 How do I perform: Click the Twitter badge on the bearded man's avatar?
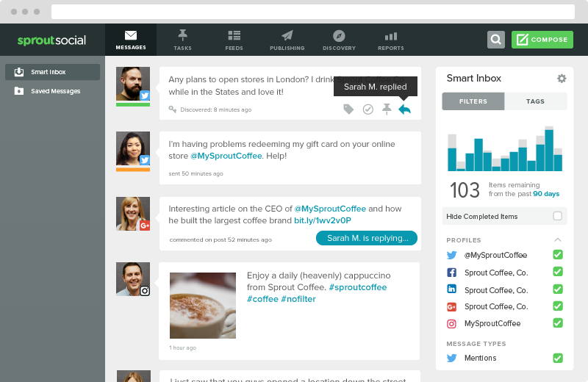pyautogui.click(x=145, y=95)
